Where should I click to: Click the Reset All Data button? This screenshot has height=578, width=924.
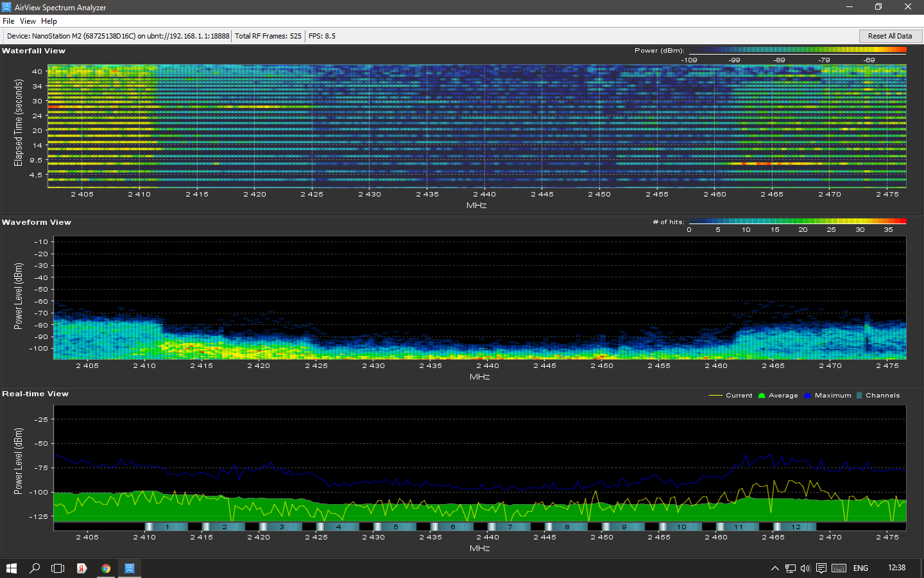tap(889, 36)
